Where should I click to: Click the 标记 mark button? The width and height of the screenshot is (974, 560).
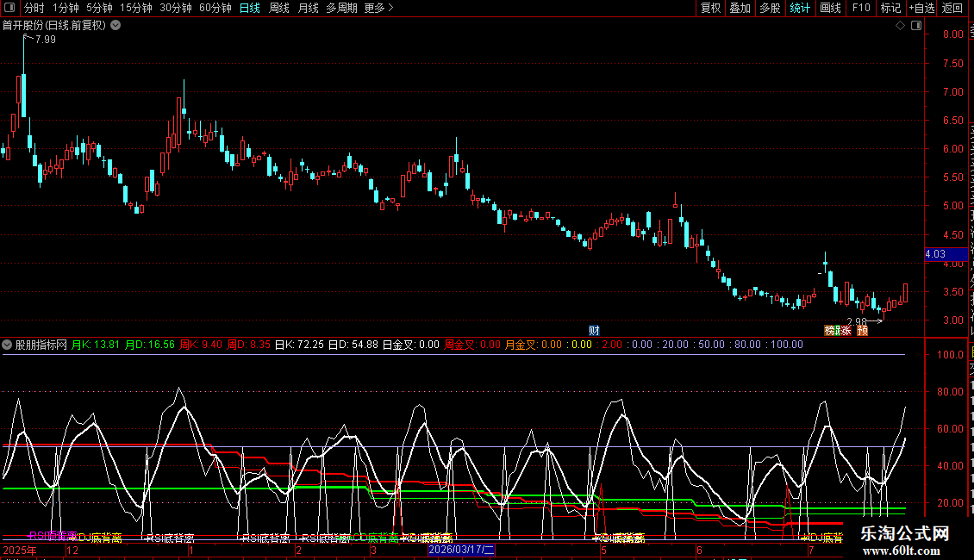click(890, 8)
